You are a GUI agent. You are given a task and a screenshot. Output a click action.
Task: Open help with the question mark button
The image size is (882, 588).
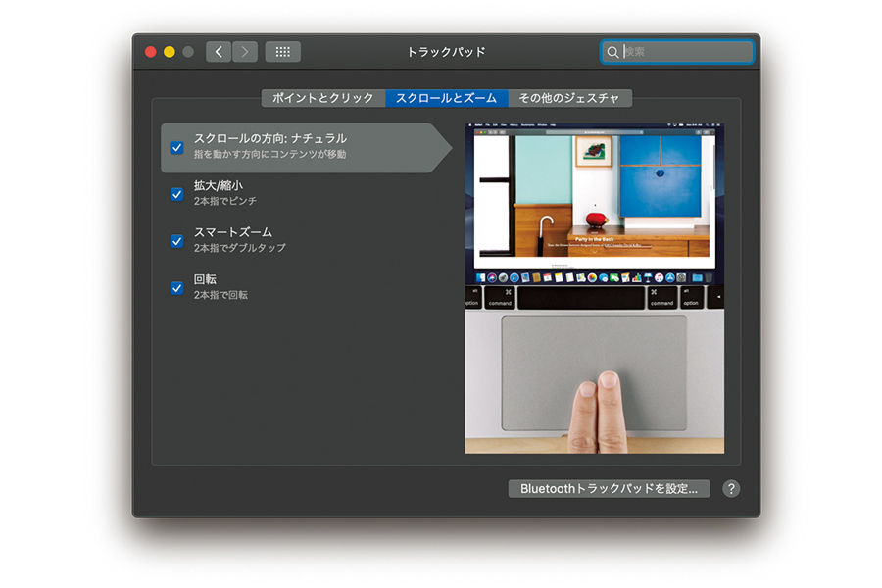point(731,488)
